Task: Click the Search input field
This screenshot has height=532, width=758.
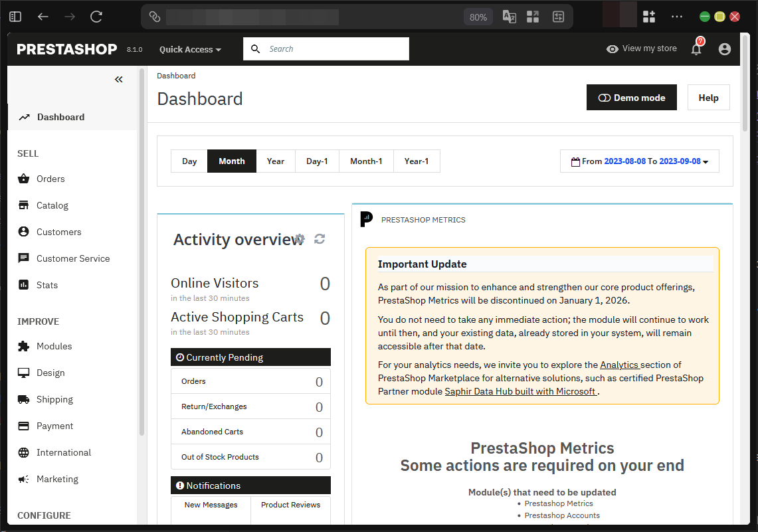Action: (x=335, y=49)
